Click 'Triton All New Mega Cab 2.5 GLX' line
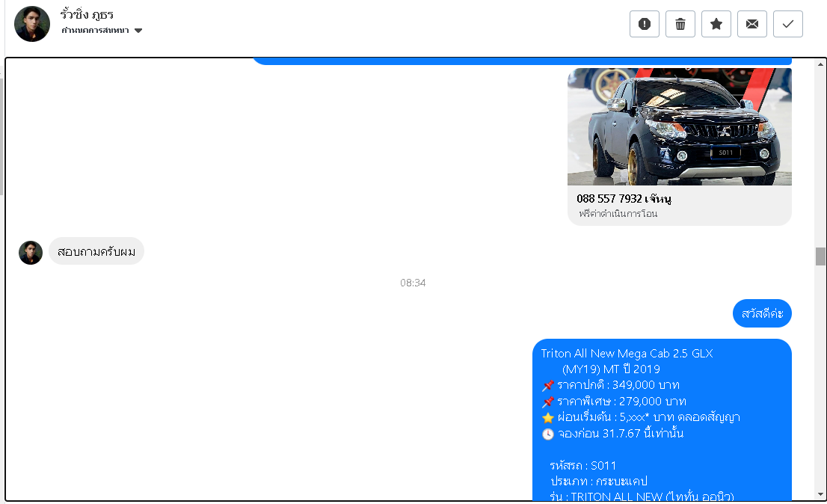Viewport: 827px width, 504px height. (627, 353)
